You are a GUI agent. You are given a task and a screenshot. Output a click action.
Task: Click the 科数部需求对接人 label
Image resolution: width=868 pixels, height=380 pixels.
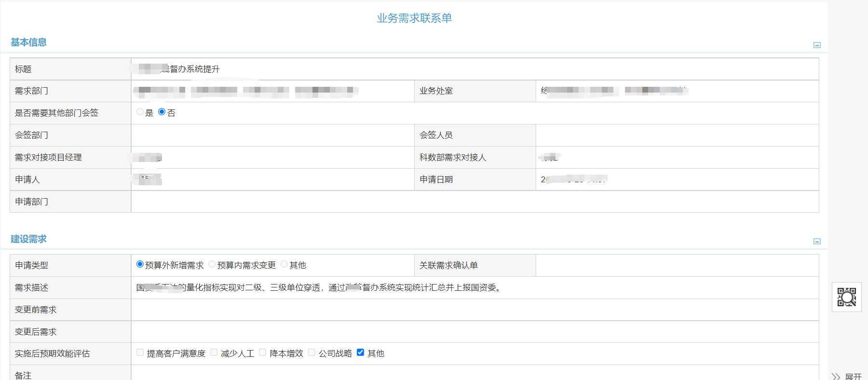pyautogui.click(x=453, y=157)
